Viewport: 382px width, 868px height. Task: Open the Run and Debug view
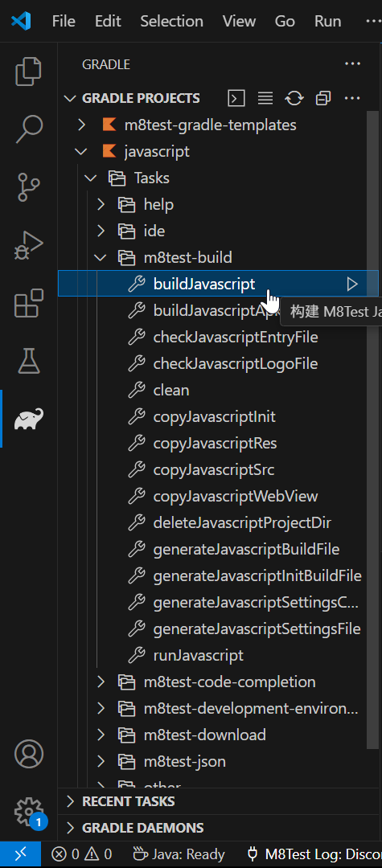[28, 245]
